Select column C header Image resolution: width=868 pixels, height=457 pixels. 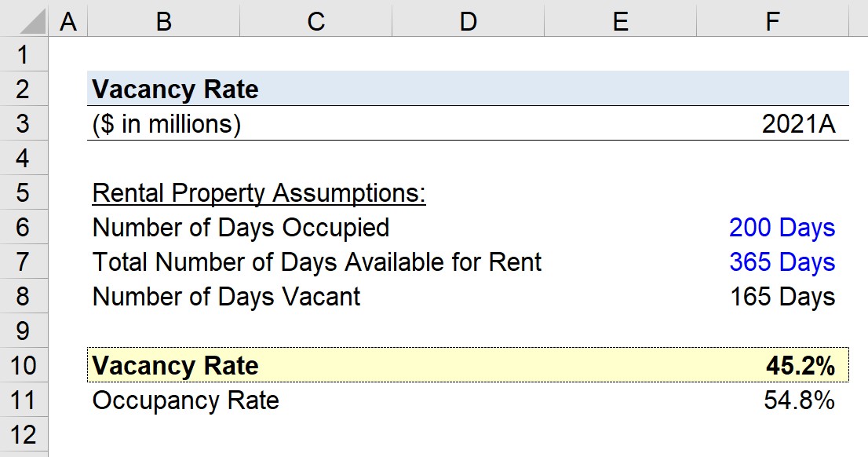pyautogui.click(x=315, y=22)
